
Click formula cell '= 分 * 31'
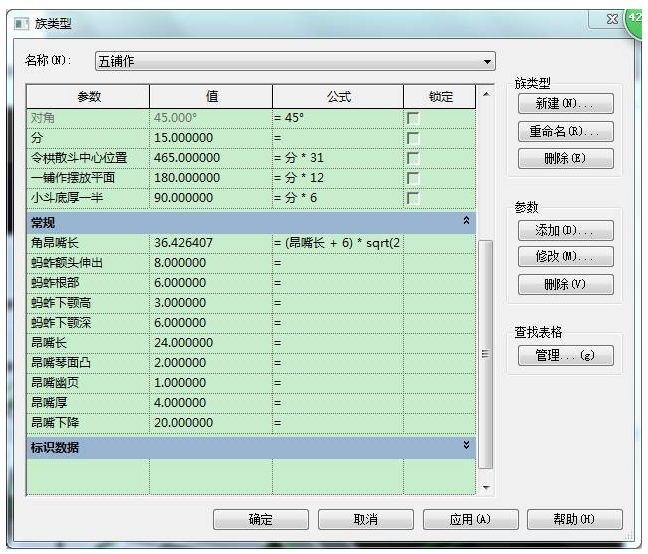338,158
